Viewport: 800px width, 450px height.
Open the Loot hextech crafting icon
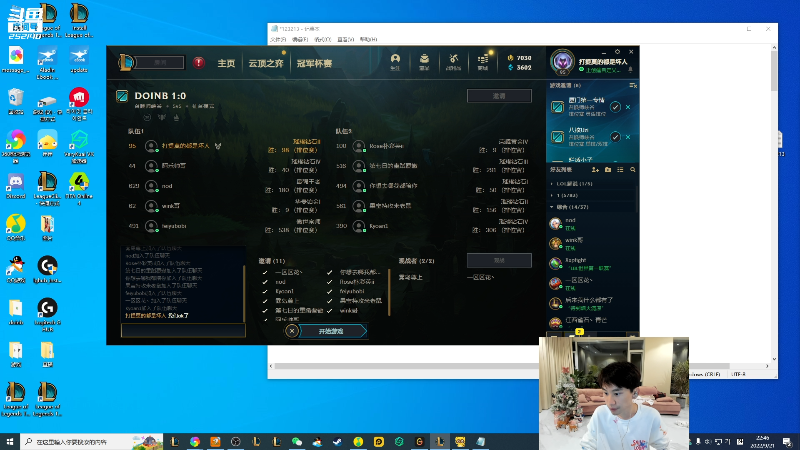453,62
